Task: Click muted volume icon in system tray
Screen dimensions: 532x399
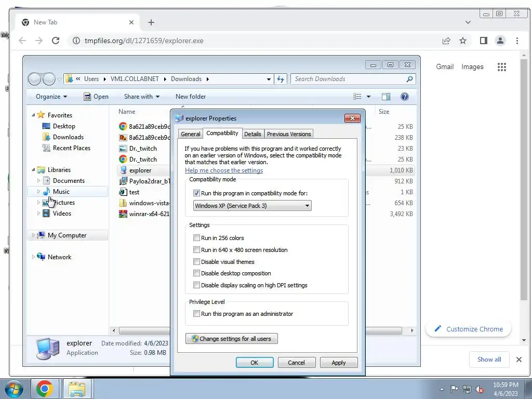Action: (480, 389)
